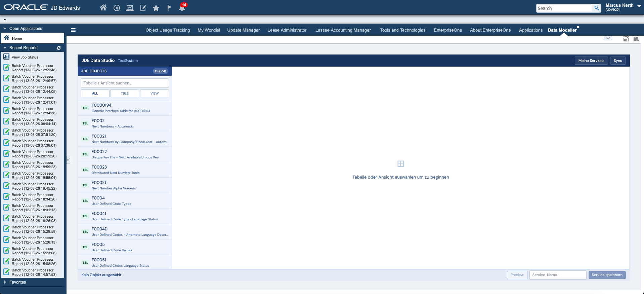Click the Sync button
644x294 pixels.
click(618, 61)
